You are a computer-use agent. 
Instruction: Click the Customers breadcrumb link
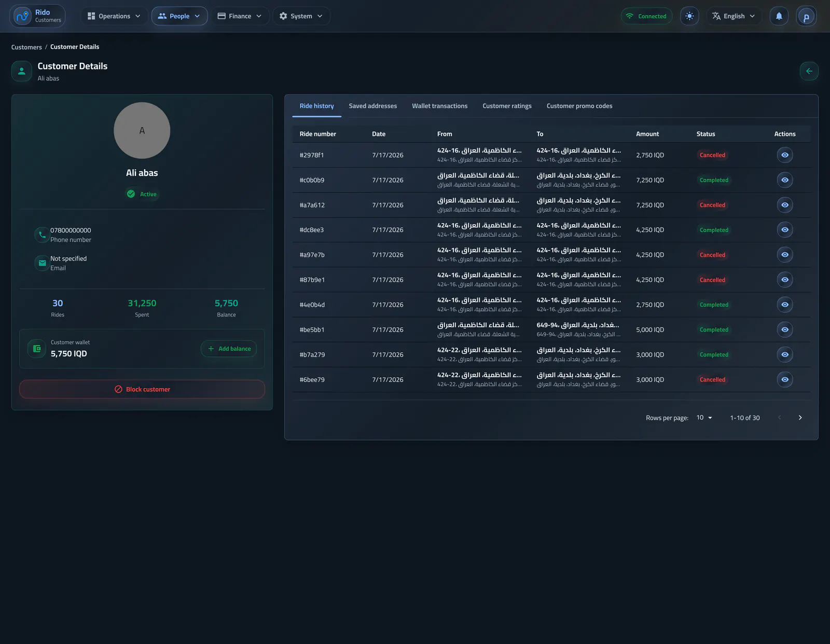pyautogui.click(x=26, y=47)
